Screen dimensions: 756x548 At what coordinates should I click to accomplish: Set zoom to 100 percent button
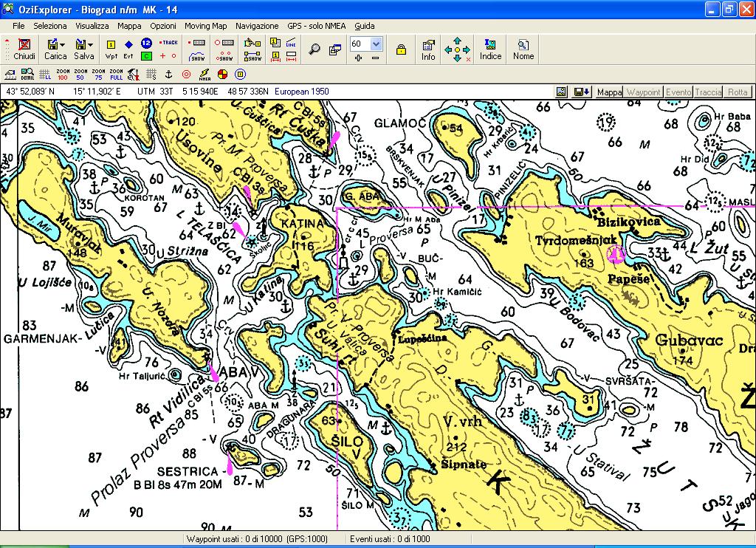(x=63, y=75)
